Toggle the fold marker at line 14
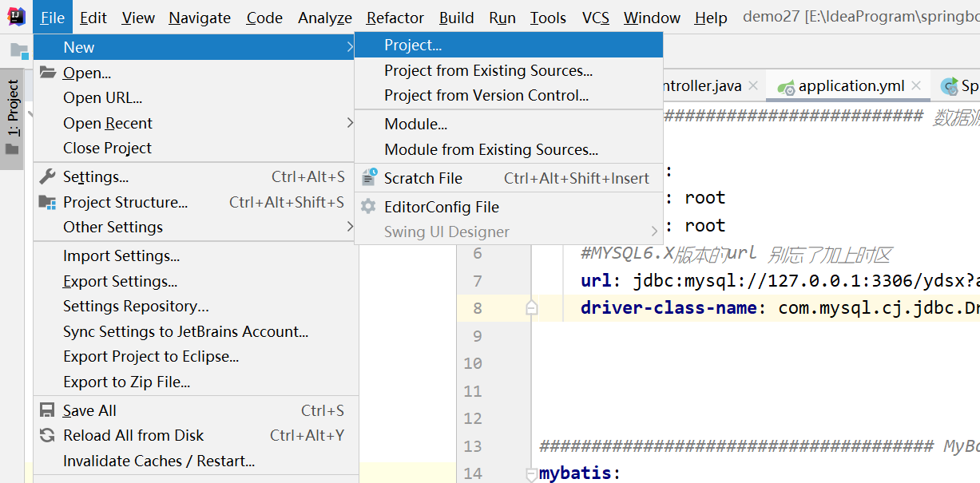 click(x=532, y=475)
